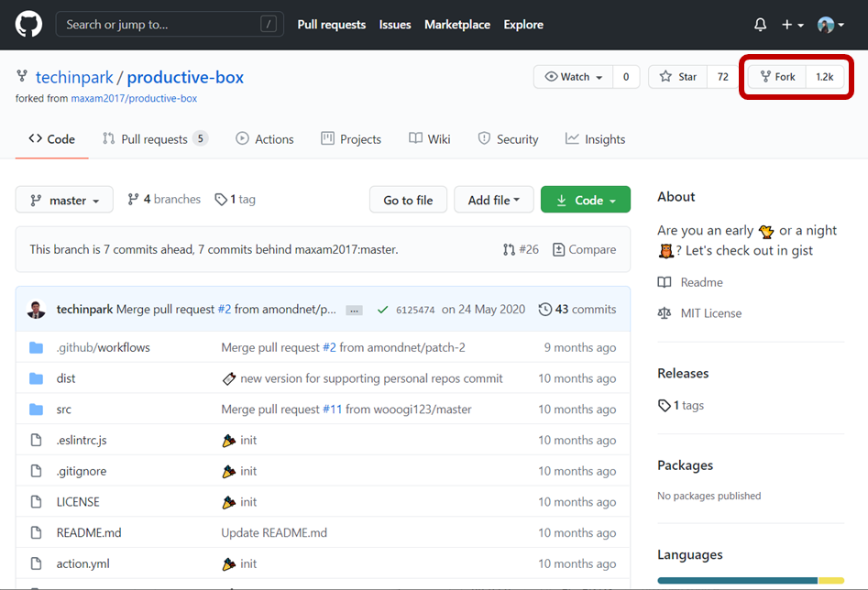This screenshot has width=868, height=590.
Task: Switch to the Actions tab
Action: [x=265, y=139]
